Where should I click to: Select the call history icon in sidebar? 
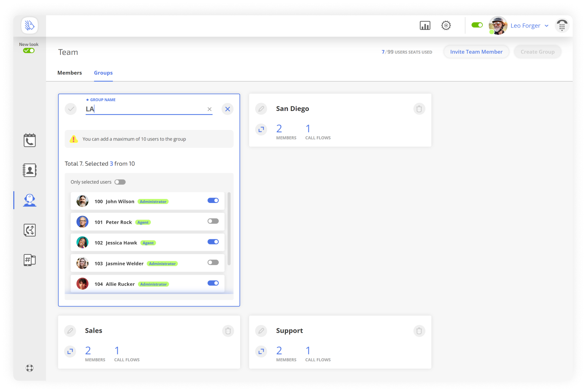tap(29, 140)
